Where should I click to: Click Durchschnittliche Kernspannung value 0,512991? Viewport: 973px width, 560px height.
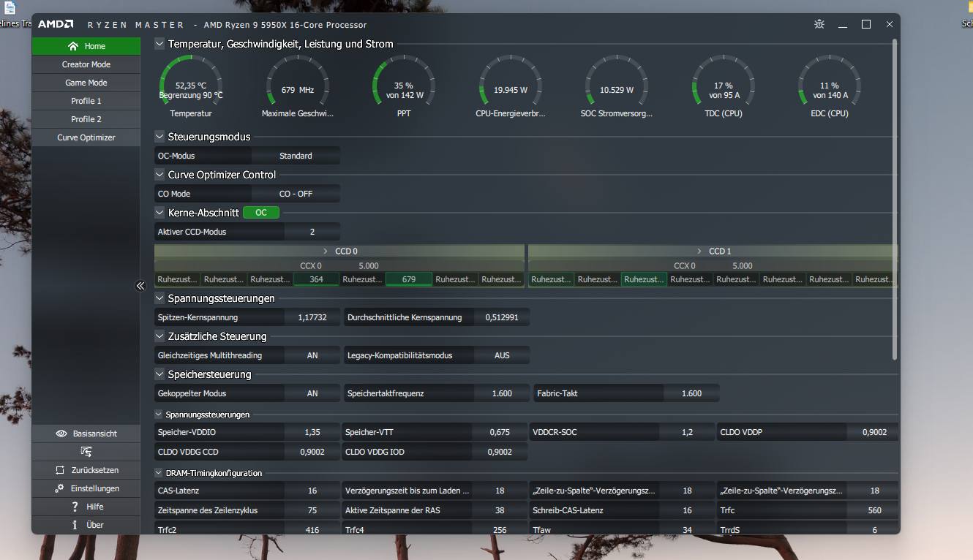click(x=502, y=317)
